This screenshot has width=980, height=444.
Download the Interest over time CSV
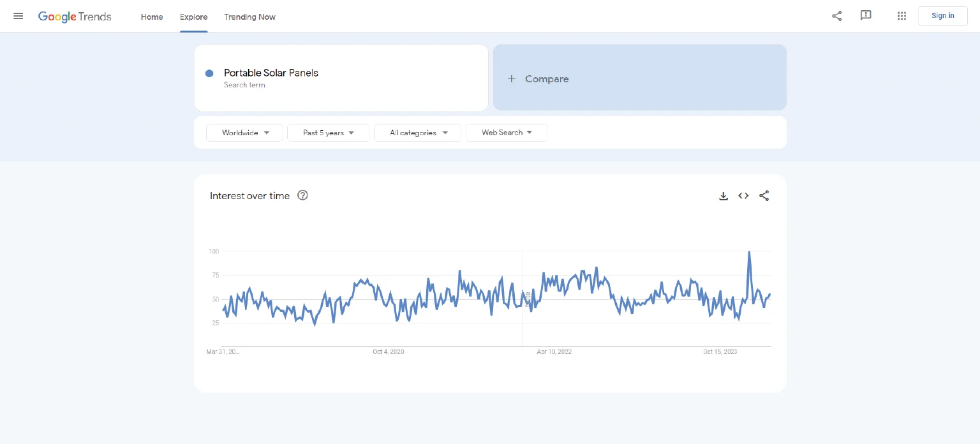tap(724, 196)
